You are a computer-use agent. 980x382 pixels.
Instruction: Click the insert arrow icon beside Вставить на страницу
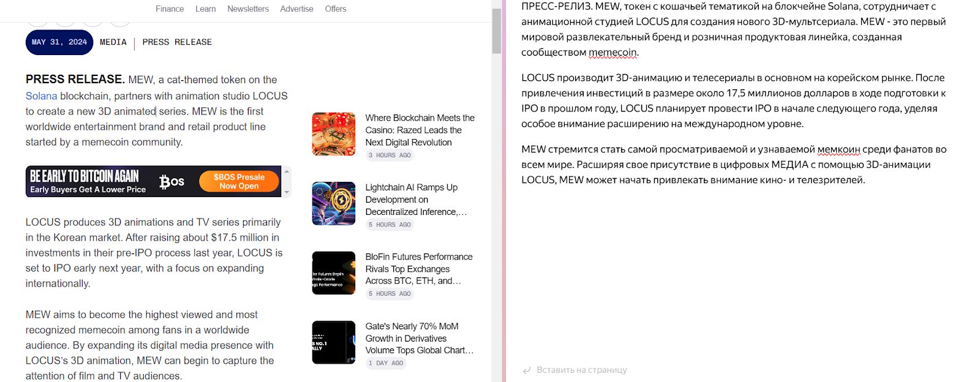coord(527,370)
